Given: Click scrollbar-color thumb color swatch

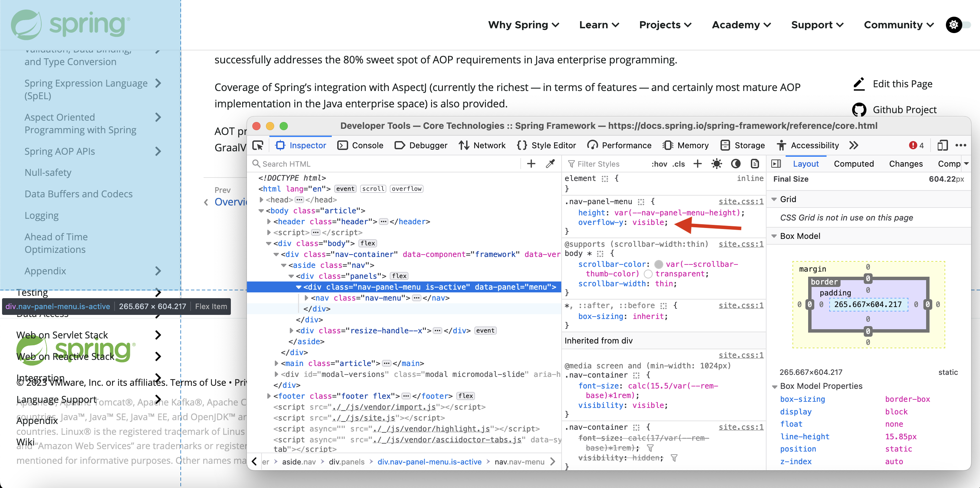Looking at the screenshot, I should click(x=658, y=264).
